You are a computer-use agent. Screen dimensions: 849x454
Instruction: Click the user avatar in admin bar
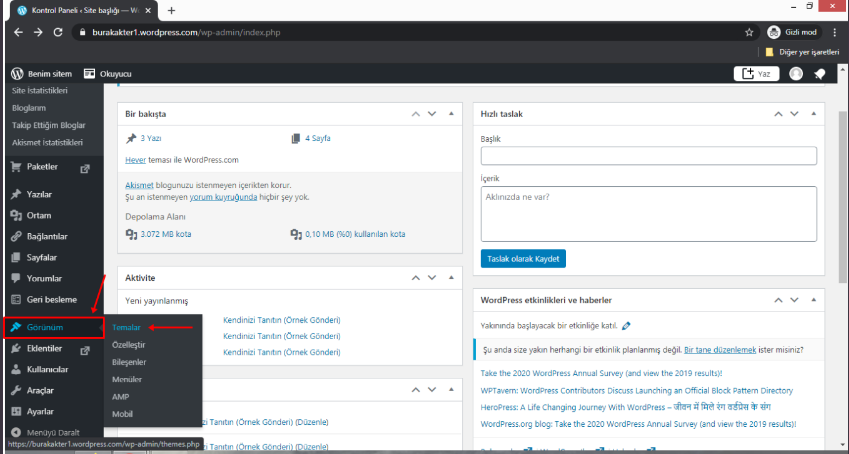coord(795,74)
